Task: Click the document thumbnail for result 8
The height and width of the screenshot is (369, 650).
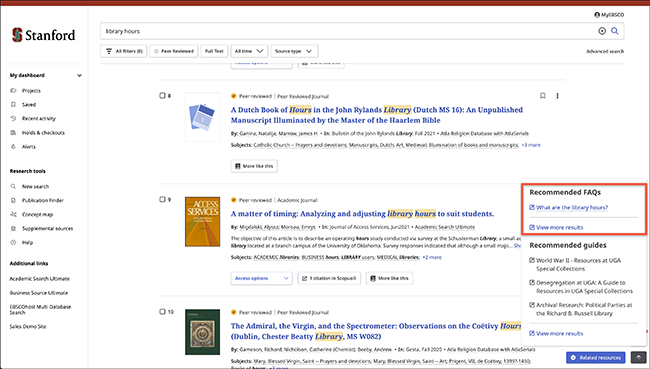Action: coord(202,117)
